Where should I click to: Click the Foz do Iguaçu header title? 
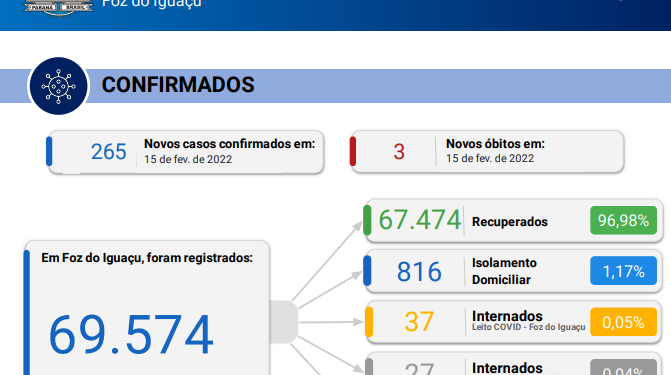151,3
